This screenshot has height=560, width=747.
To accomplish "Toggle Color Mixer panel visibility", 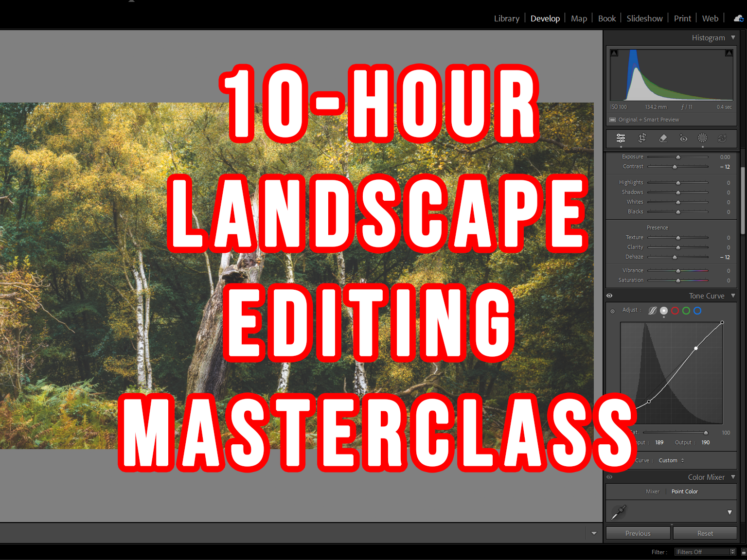I will [609, 477].
